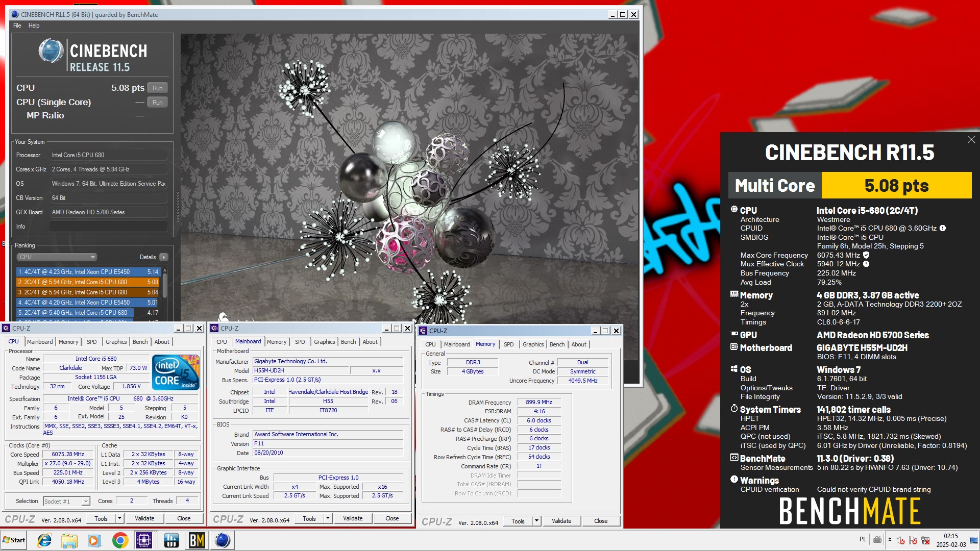Click Close in the CPU-Z Mainboard window
The width and height of the screenshot is (980, 551).
(392, 518)
